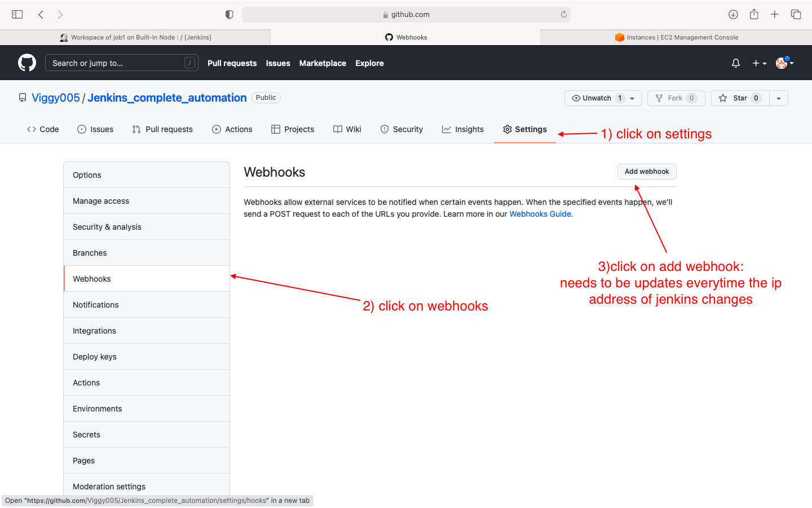
Task: Reload the page with the refresh icon
Action: click(563, 14)
